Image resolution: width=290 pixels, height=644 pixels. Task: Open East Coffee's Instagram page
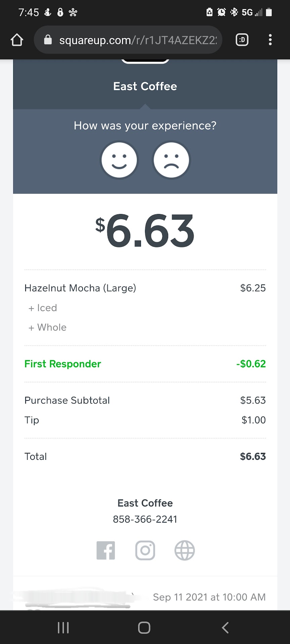coord(145,550)
